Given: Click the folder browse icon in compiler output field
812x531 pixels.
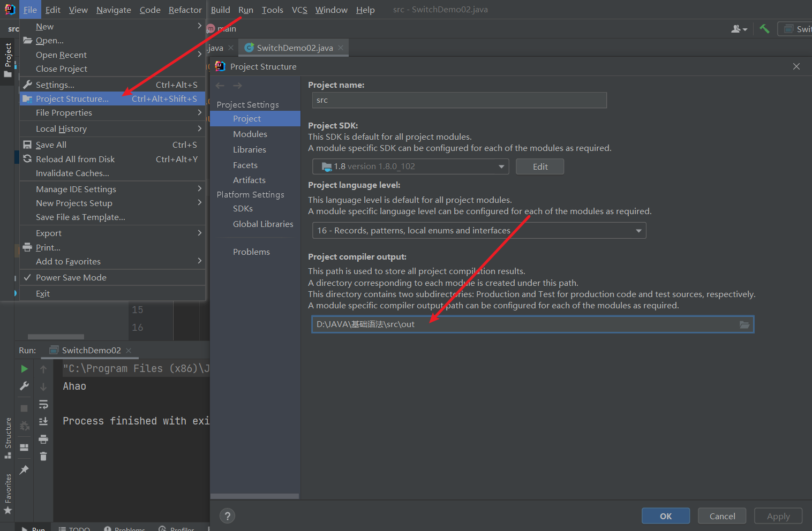Looking at the screenshot, I should coord(745,324).
